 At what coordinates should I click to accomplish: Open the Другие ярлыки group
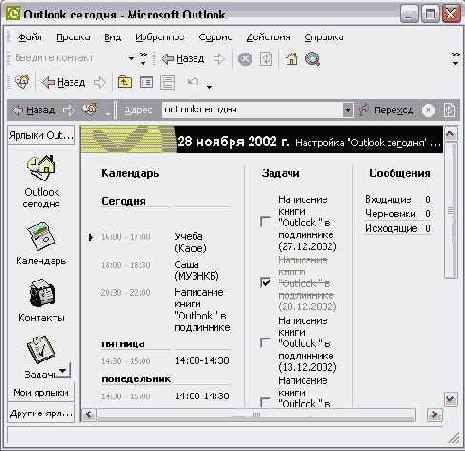point(41,414)
